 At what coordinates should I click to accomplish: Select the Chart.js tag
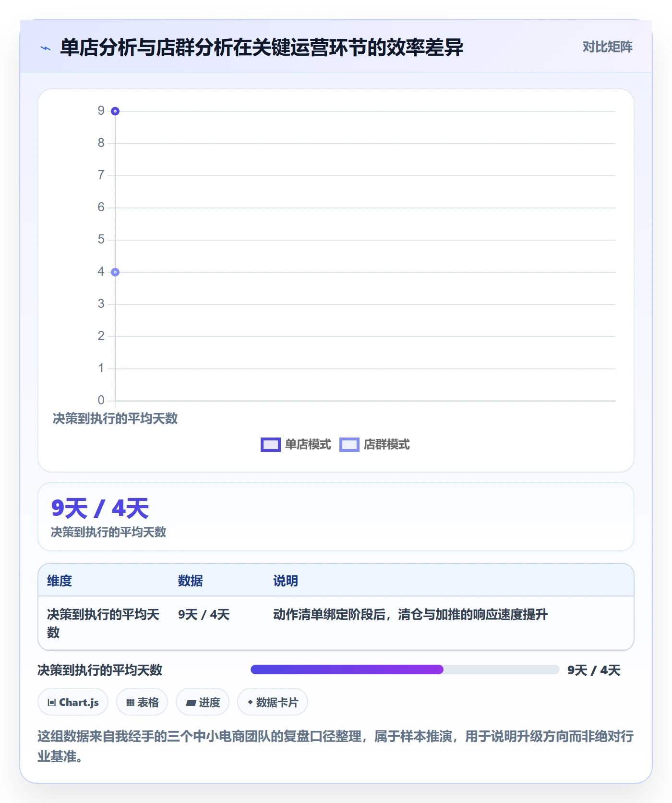tap(73, 702)
